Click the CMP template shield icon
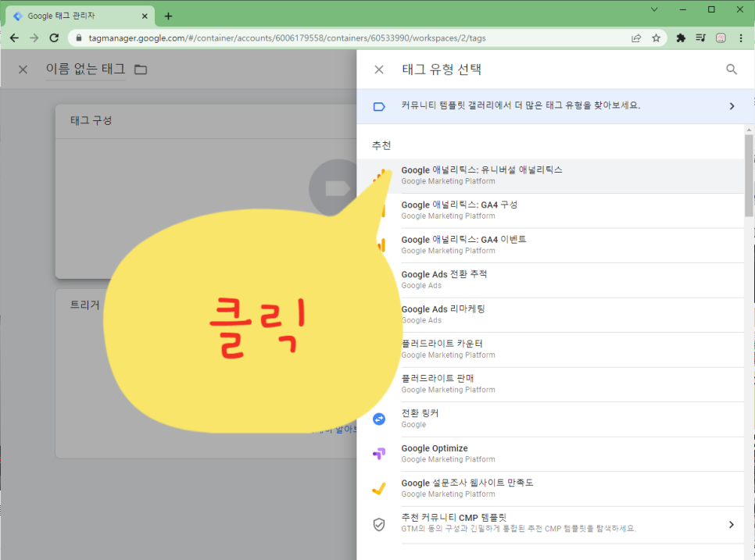The width and height of the screenshot is (755, 560). (379, 524)
